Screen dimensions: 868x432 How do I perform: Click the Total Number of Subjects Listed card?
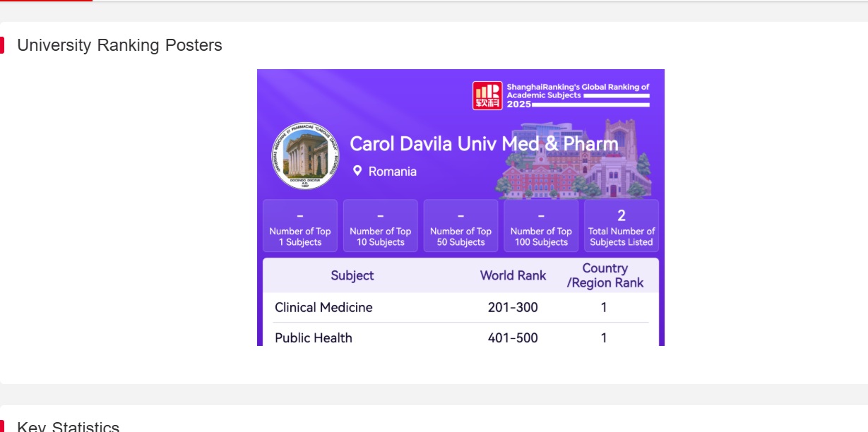click(x=622, y=226)
